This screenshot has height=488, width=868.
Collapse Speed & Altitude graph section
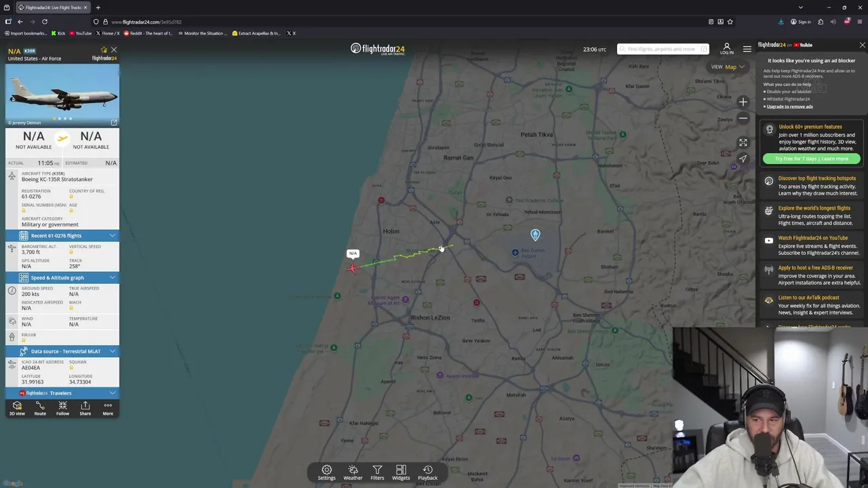click(x=62, y=278)
